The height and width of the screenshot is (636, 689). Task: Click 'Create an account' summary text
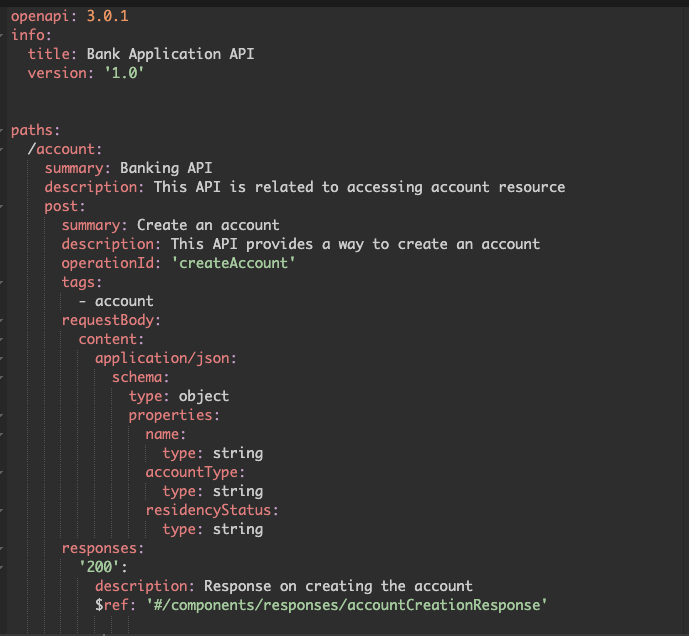(207, 225)
